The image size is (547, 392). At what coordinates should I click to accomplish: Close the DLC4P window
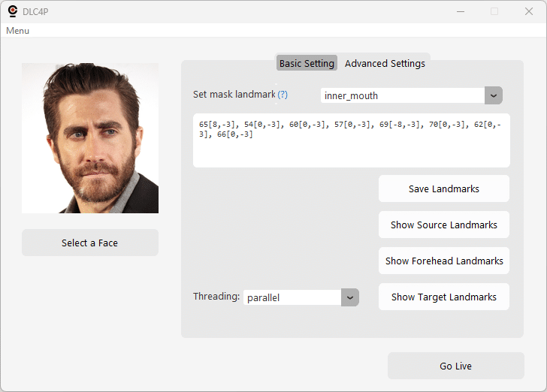(529, 11)
